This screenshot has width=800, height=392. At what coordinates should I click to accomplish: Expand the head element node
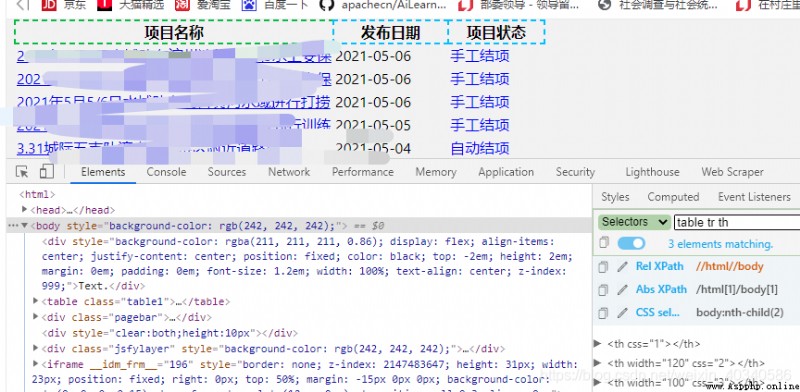click(x=24, y=209)
